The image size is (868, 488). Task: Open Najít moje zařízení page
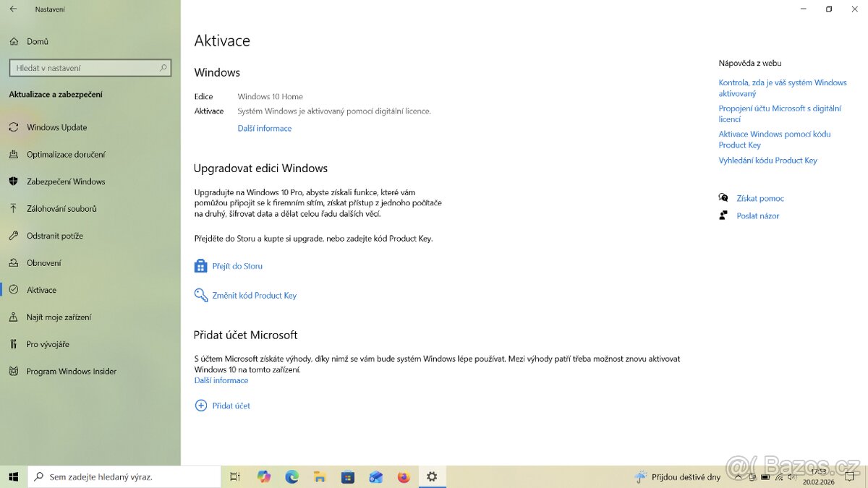coord(59,317)
